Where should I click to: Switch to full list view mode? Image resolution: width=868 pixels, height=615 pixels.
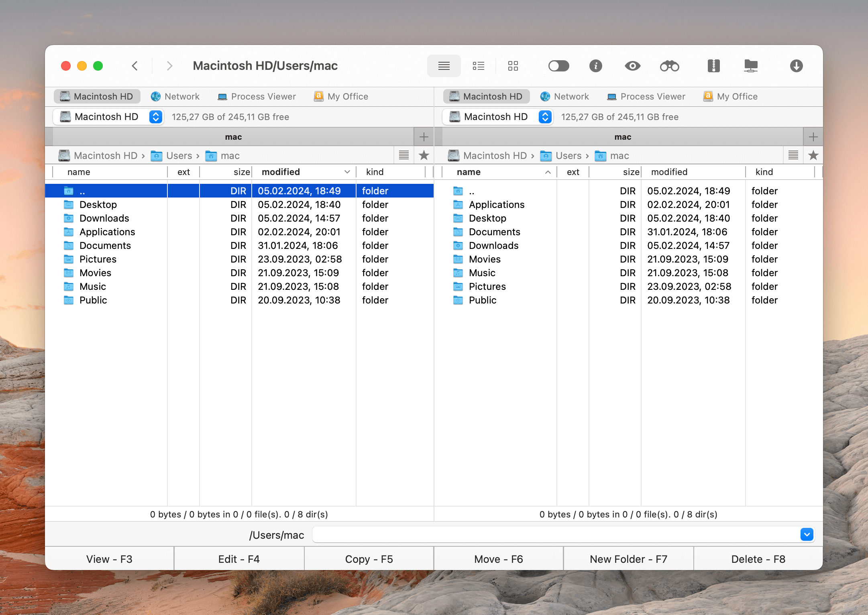444,66
